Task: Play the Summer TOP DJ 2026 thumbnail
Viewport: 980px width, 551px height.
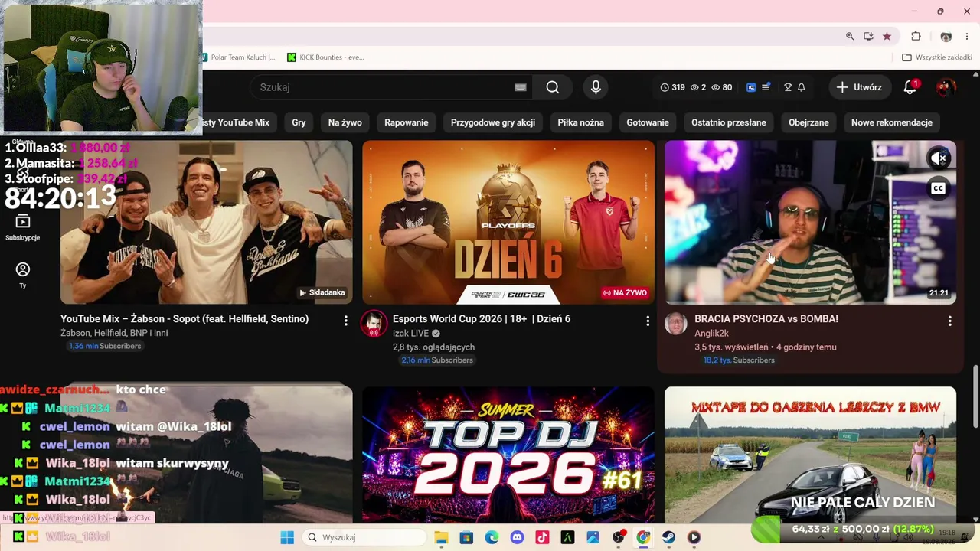Action: pyautogui.click(x=508, y=455)
